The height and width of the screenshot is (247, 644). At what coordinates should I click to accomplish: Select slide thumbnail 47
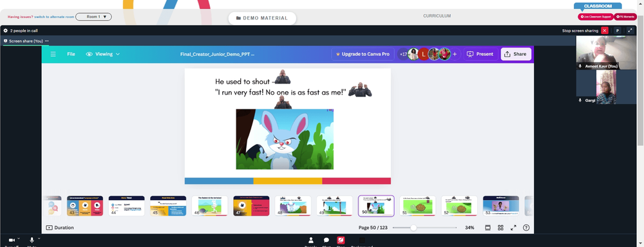coord(251,206)
